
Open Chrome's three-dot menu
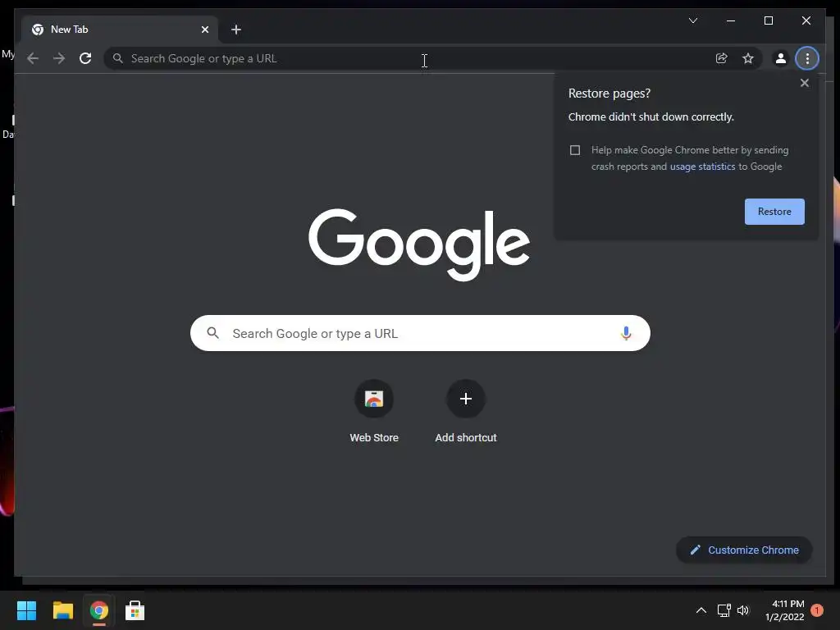807,58
